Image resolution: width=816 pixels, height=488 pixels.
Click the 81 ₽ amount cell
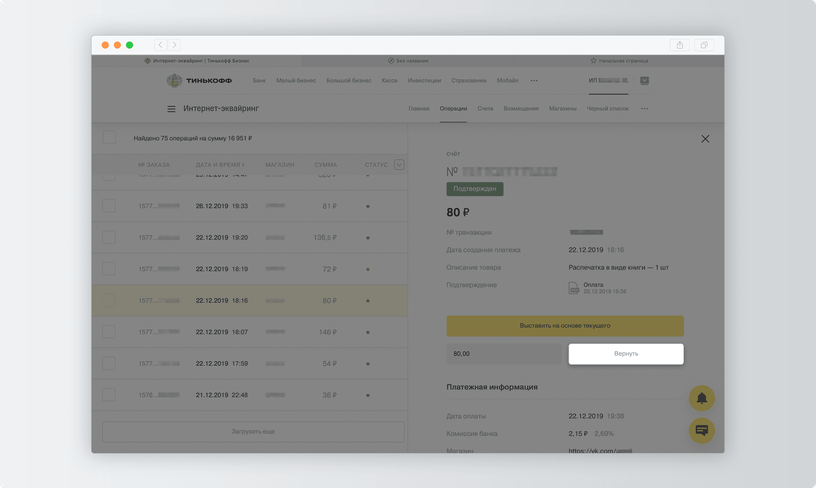click(329, 206)
